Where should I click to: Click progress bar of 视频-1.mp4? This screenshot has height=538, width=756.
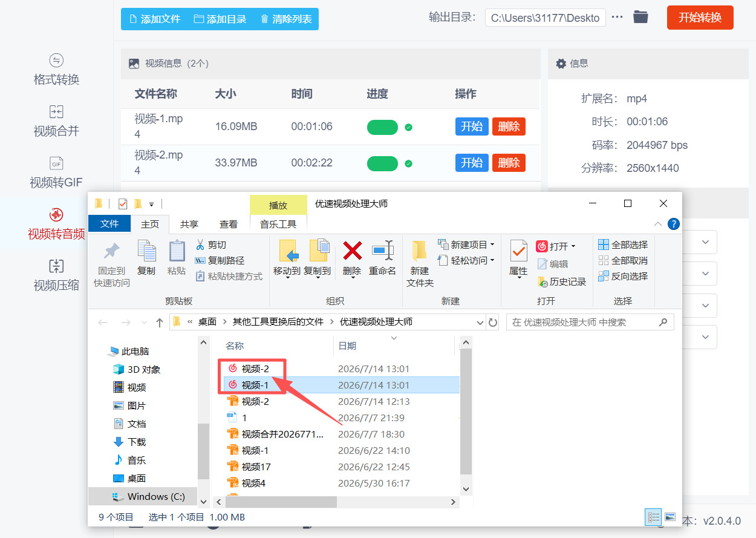pyautogui.click(x=382, y=127)
